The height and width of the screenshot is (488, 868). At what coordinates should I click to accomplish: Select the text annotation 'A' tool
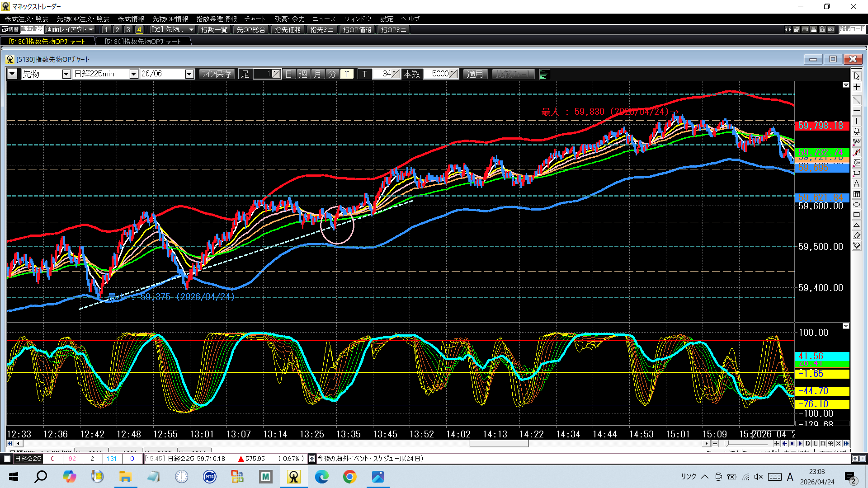point(857,184)
